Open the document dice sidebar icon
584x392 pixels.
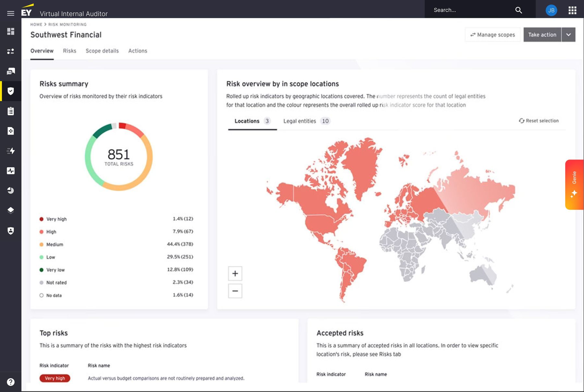(11, 131)
